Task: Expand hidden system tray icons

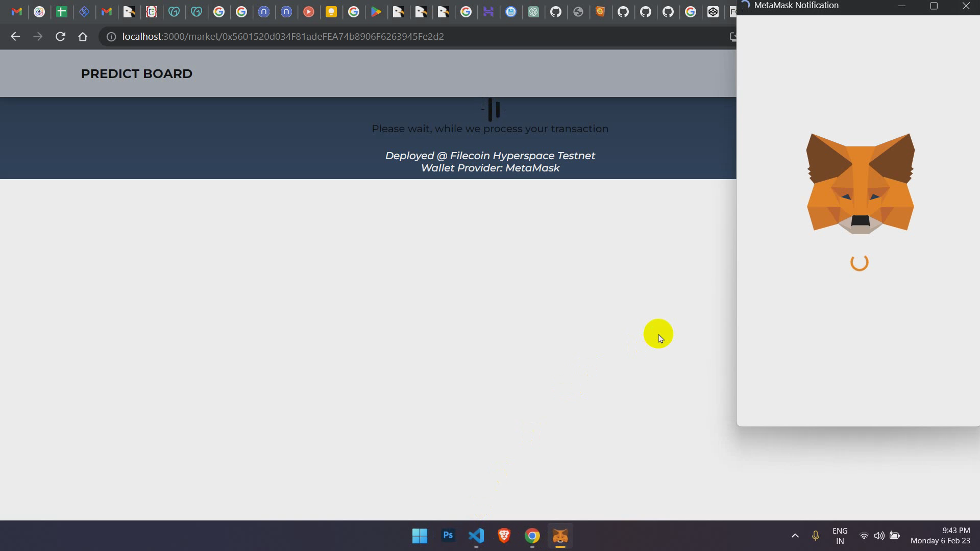Action: coord(795,536)
